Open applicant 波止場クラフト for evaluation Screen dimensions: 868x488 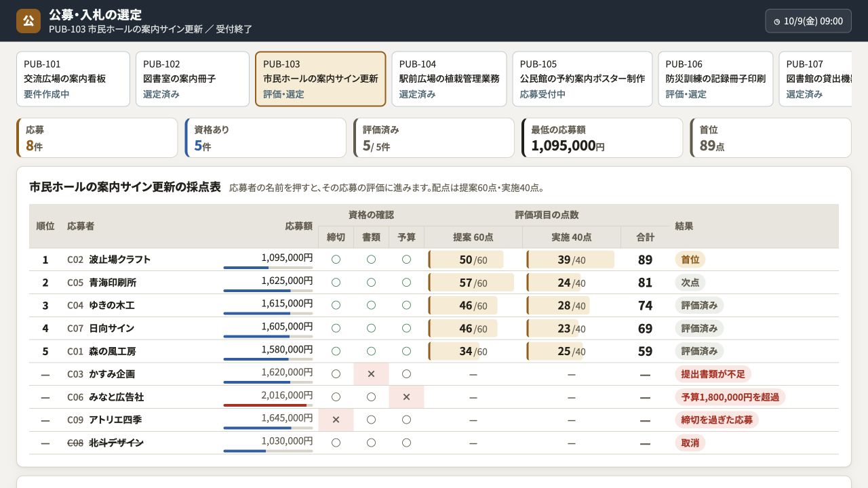tap(119, 260)
